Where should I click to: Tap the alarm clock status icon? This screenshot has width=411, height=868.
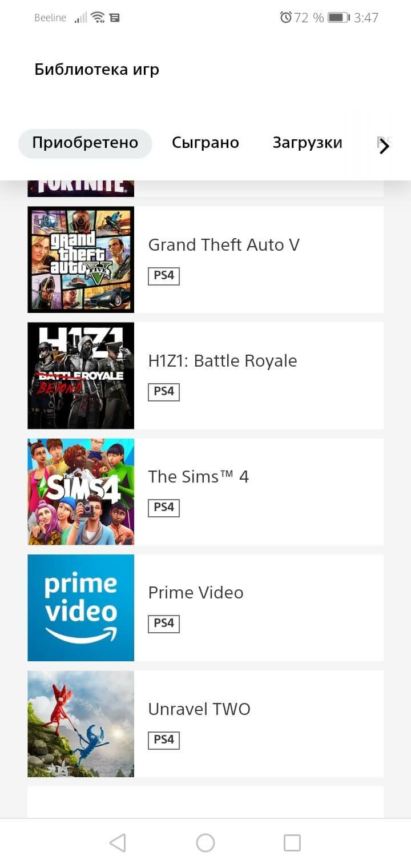tap(285, 18)
